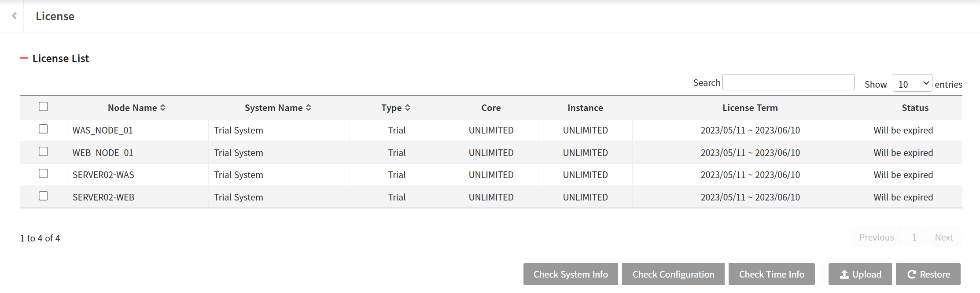Image resolution: width=980 pixels, height=293 pixels.
Task: Toggle the select-all header checkbox
Action: (43, 107)
